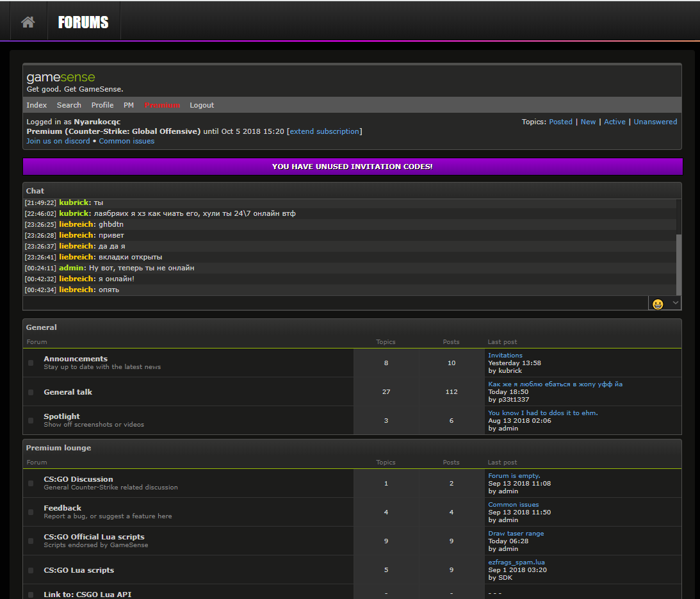Click the CS:GO Lua scripts status icon
This screenshot has width=700, height=599.
(31, 570)
